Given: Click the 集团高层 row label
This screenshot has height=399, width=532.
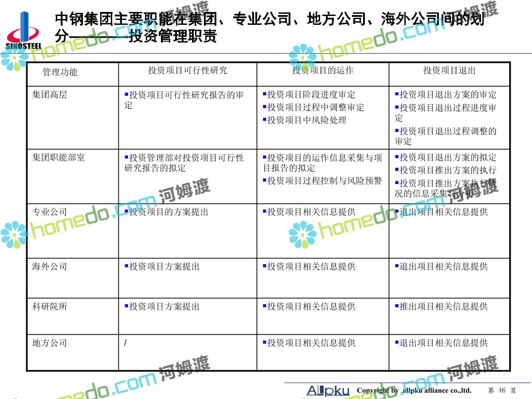Looking at the screenshot, I should point(50,95).
